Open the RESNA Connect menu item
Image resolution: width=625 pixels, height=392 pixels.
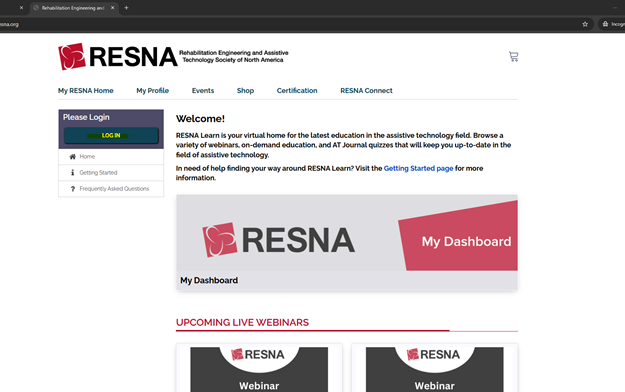pyautogui.click(x=366, y=91)
